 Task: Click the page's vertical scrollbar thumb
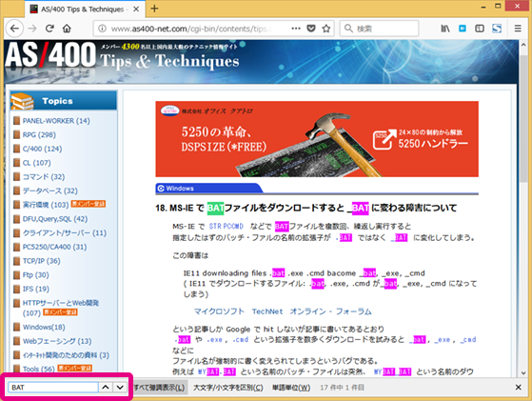click(x=522, y=119)
